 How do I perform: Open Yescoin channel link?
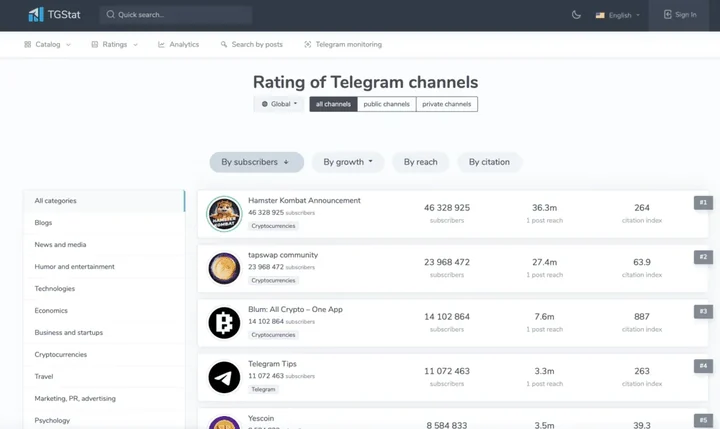[261, 418]
